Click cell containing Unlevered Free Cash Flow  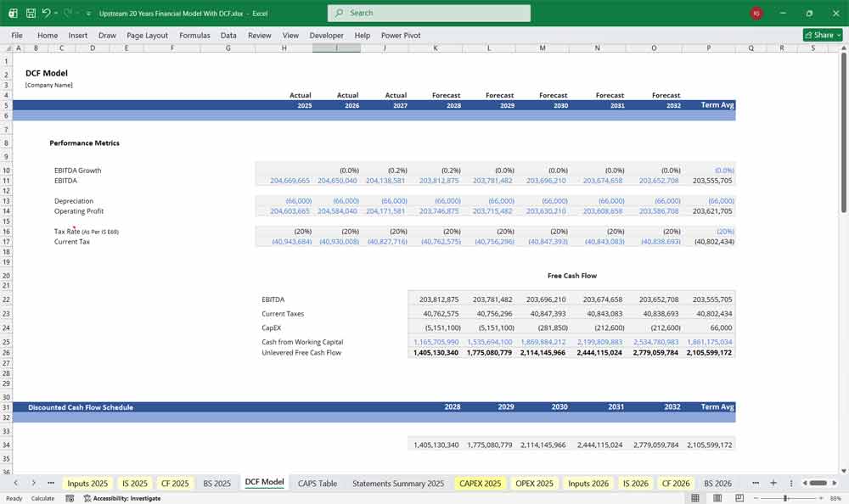(x=301, y=352)
